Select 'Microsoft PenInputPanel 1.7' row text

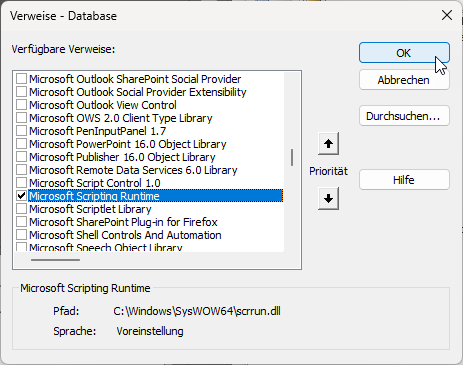97,131
